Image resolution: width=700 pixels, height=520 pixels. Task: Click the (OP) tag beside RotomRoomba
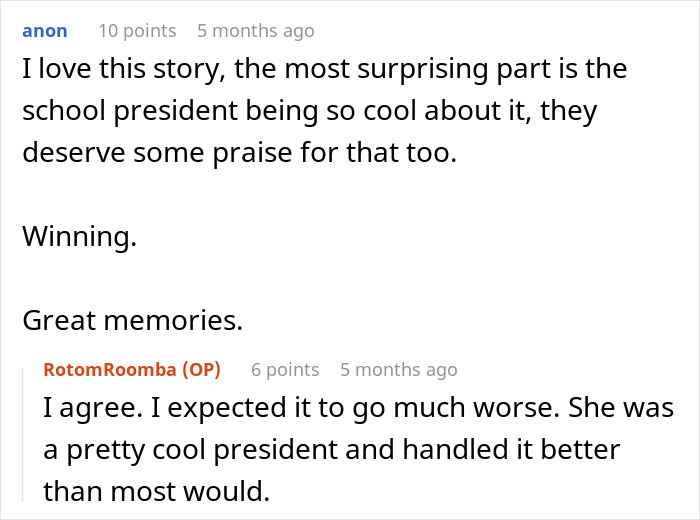pos(201,370)
